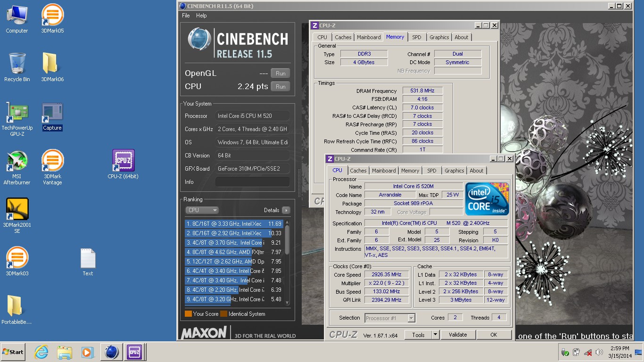Switch to CPU-Z taskbar button
The width and height of the screenshot is (644, 362).
(134, 352)
